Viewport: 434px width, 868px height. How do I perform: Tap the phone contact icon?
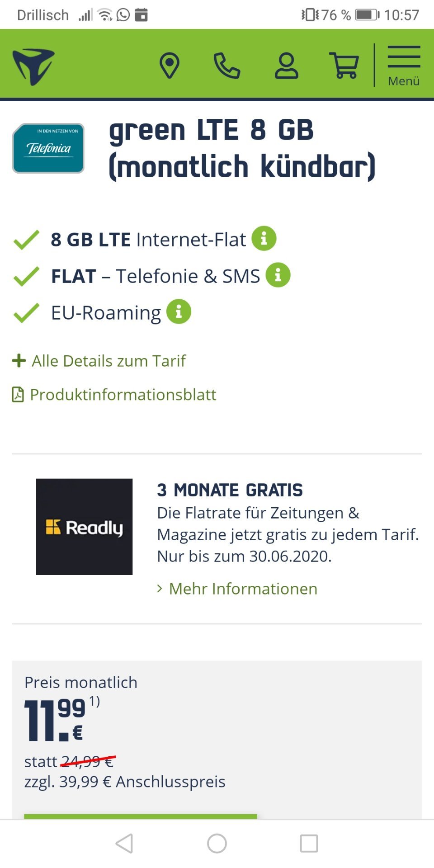point(226,66)
